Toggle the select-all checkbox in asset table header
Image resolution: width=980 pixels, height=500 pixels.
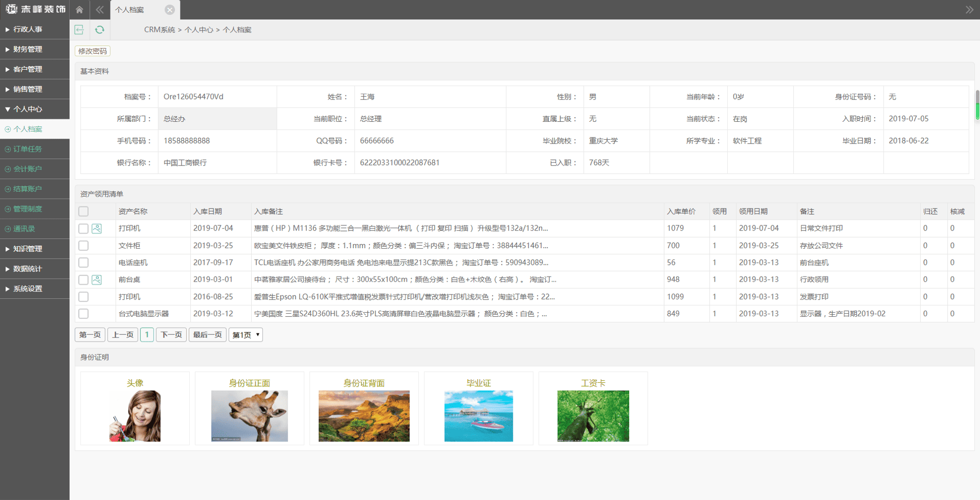point(84,211)
